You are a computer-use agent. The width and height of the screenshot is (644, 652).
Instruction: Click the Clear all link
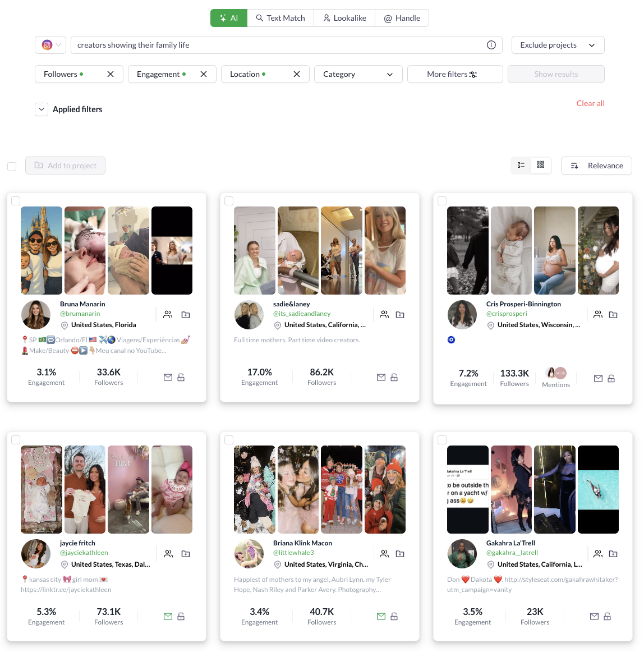coord(590,104)
